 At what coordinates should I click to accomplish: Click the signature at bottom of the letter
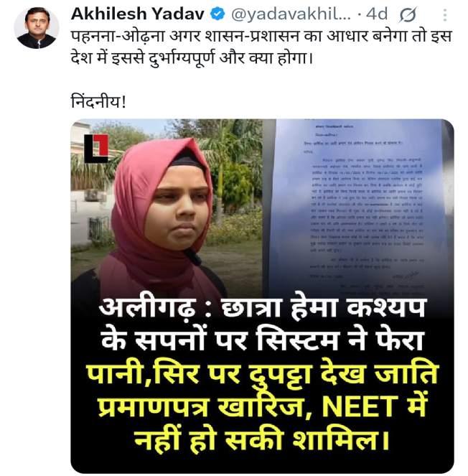pyautogui.click(x=405, y=276)
